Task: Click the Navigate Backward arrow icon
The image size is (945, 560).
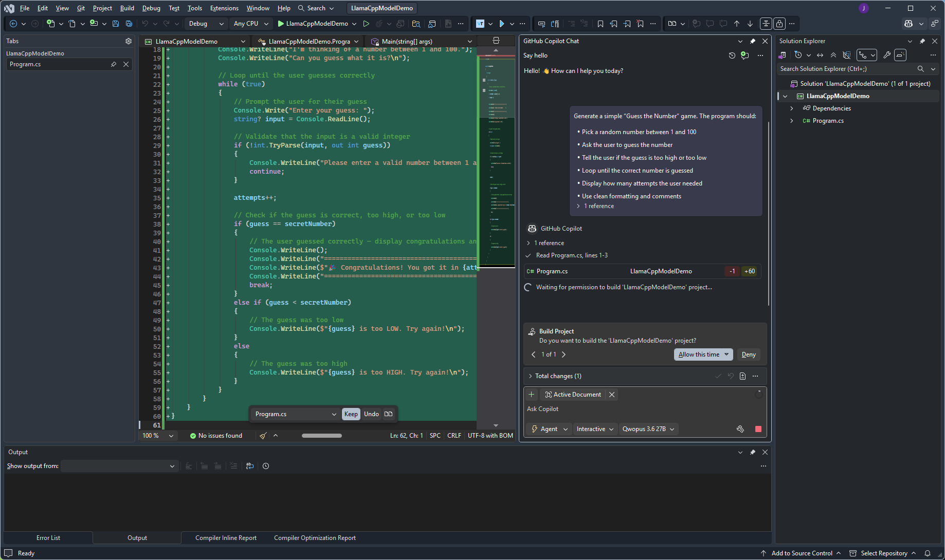Action: coord(13,24)
